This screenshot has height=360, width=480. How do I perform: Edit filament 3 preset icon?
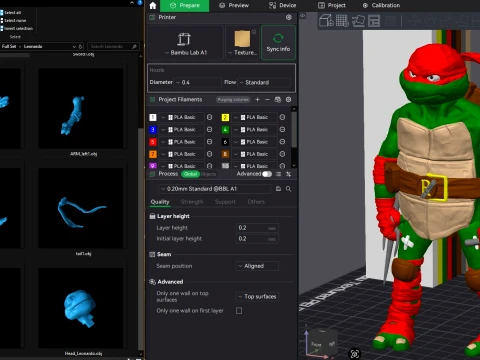[209, 129]
